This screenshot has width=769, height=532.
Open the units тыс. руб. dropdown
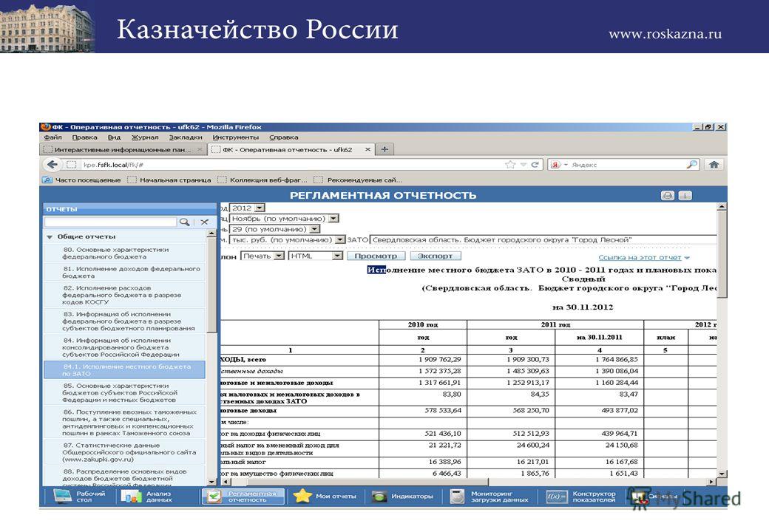click(x=340, y=240)
